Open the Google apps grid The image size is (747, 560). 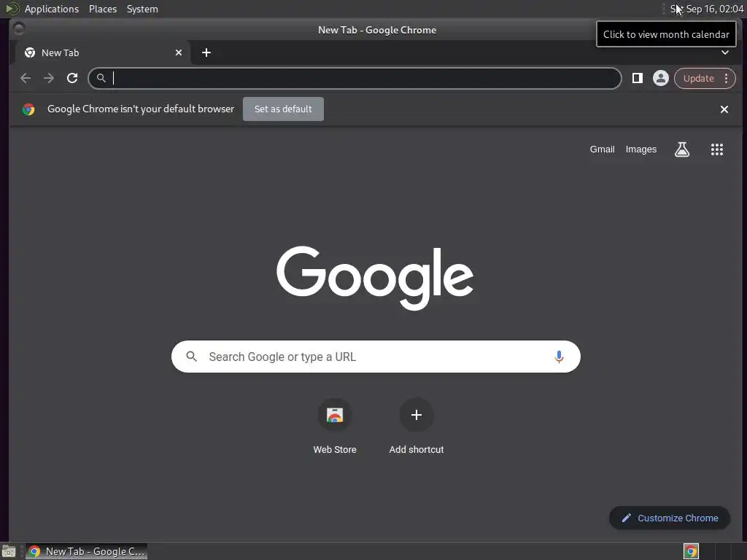(717, 149)
